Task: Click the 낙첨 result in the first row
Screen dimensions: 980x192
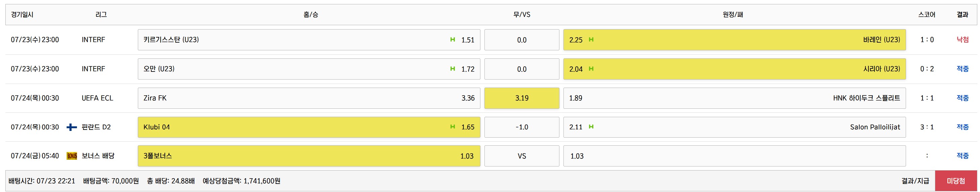Action: (x=963, y=40)
